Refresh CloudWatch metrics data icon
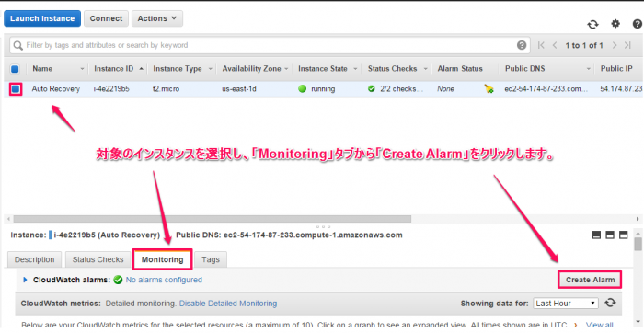The image size is (644, 333). 610,303
